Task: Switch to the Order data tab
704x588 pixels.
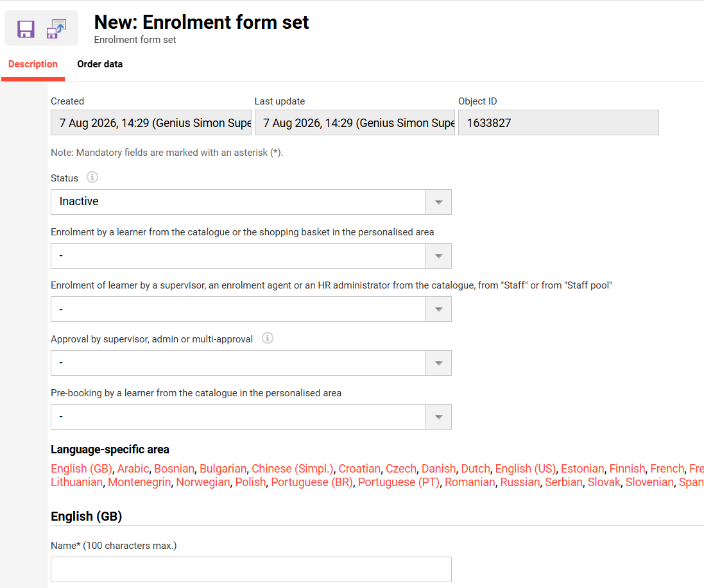Action: [99, 64]
